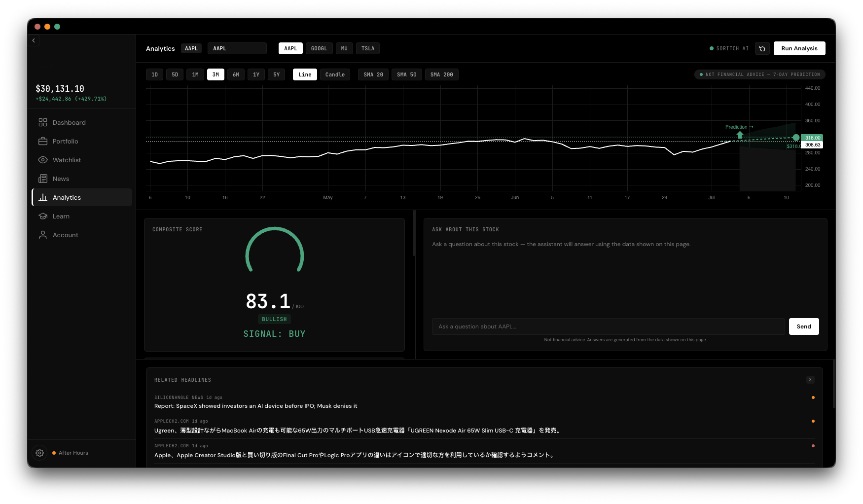
Task: Click the headlines count badge showing 8
Action: tap(810, 380)
